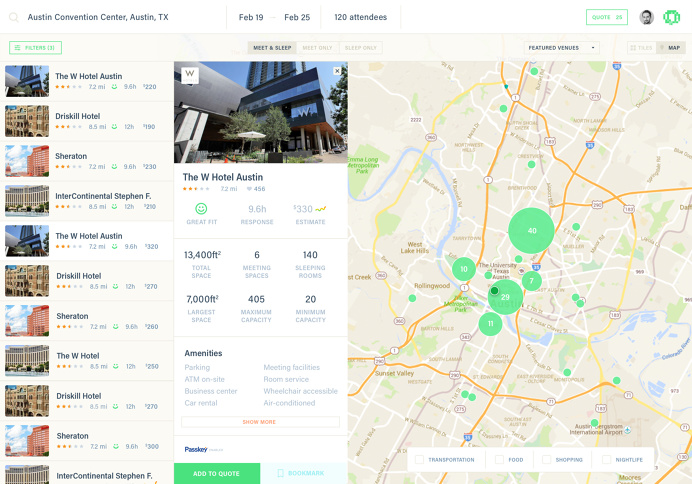692x484 pixels.
Task: Open the Feb 25 end date picker
Action: pos(297,17)
